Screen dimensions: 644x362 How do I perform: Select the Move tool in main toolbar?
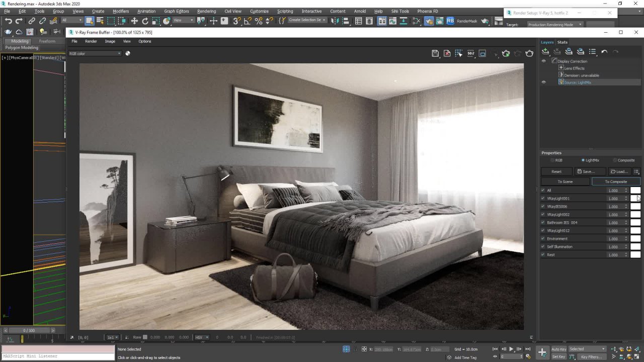(x=134, y=21)
